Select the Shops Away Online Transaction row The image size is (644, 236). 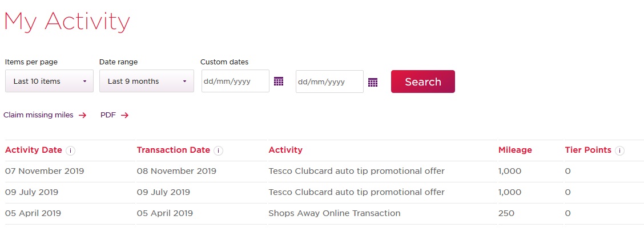tap(334, 213)
